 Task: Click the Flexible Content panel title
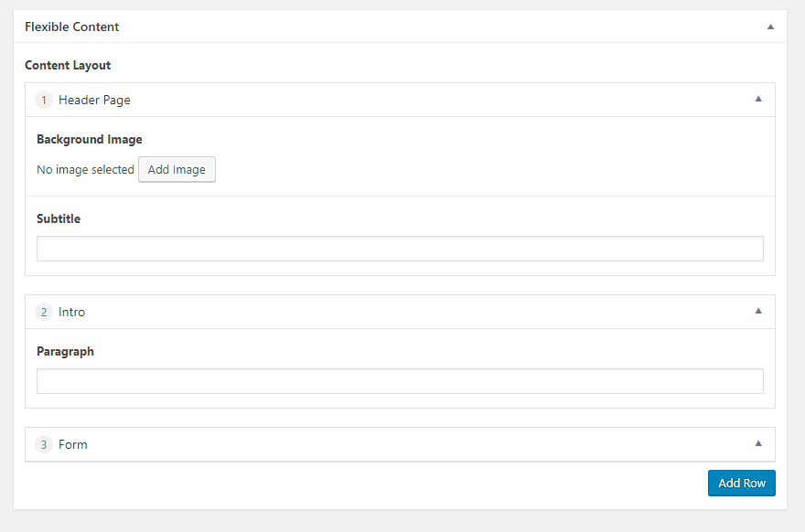[72, 27]
